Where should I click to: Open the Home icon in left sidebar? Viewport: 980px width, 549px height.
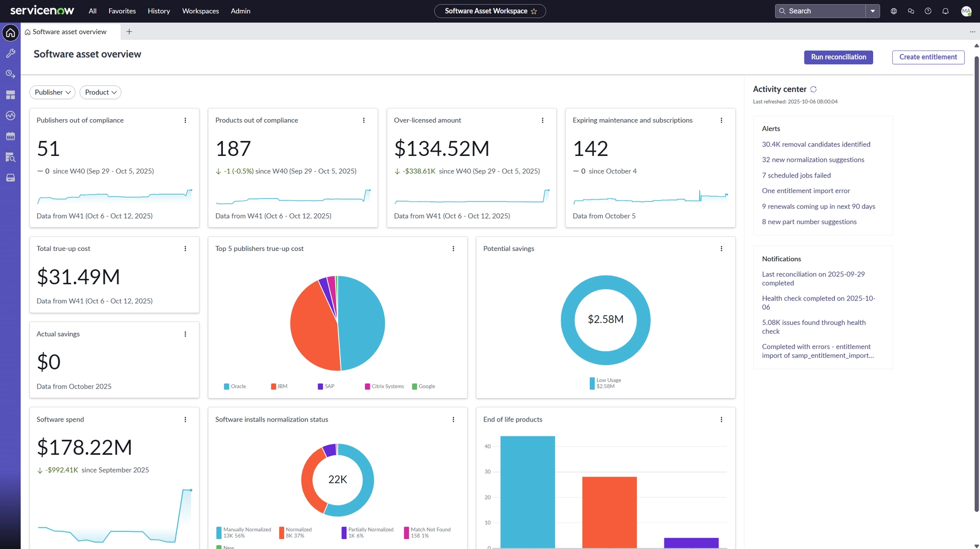click(10, 33)
